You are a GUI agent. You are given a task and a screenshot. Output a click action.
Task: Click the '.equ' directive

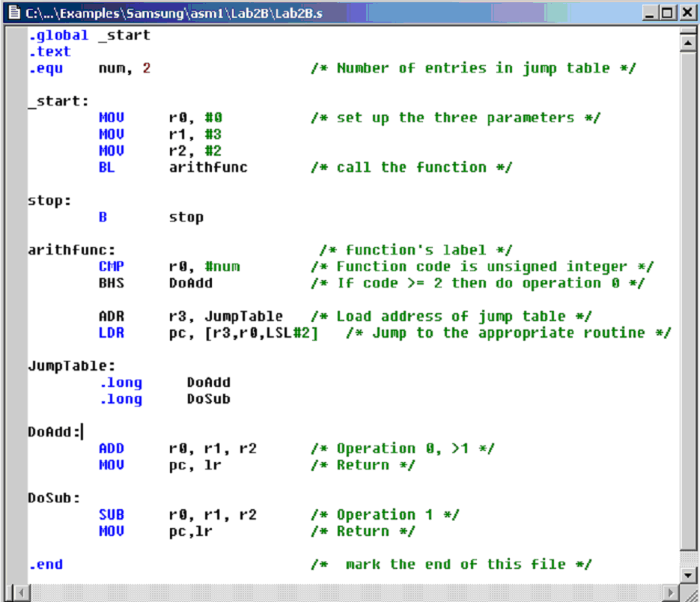[46, 69]
